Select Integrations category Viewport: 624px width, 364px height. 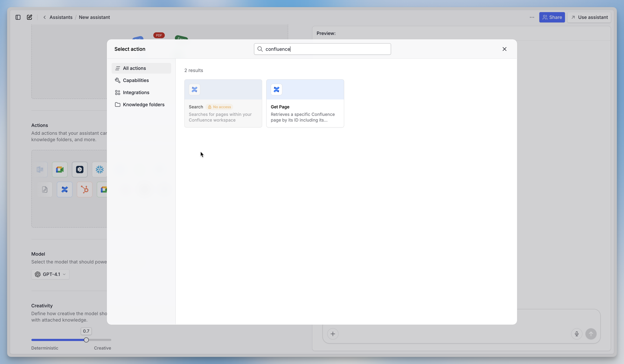(x=141, y=93)
